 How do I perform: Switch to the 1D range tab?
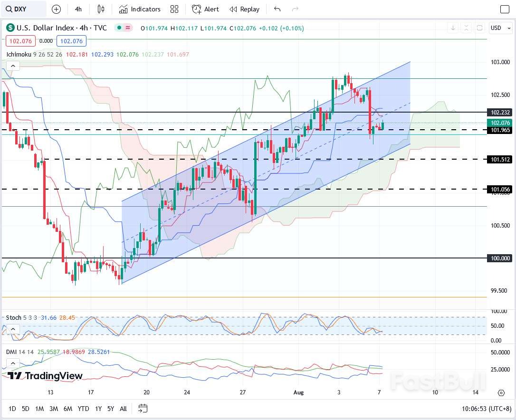(x=12, y=409)
